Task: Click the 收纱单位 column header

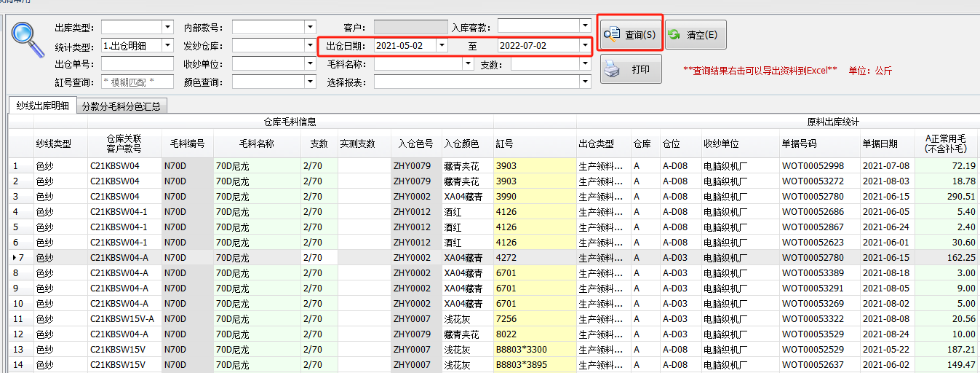Action: [740, 144]
